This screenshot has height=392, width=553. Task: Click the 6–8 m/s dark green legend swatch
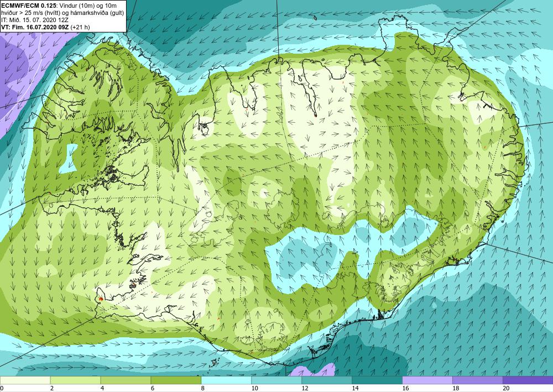coord(176,380)
